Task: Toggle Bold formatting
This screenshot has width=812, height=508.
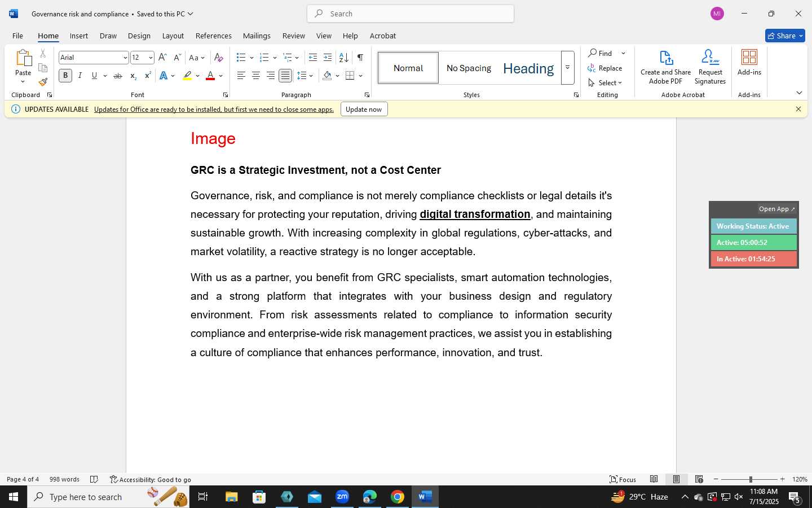Action: click(65, 76)
